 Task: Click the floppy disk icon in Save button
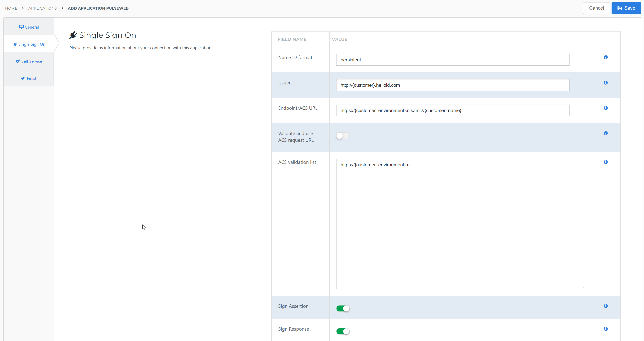[x=619, y=8]
